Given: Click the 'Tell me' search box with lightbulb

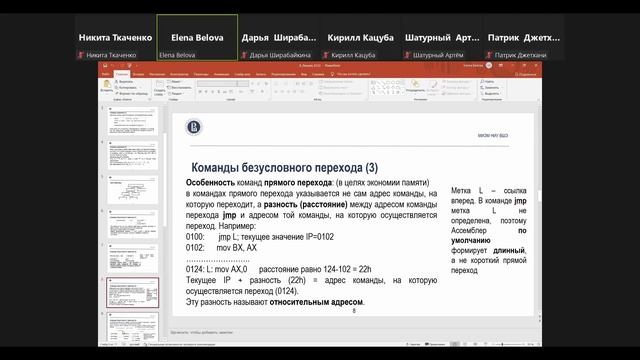Looking at the screenshot, I should pyautogui.click(x=350, y=74).
